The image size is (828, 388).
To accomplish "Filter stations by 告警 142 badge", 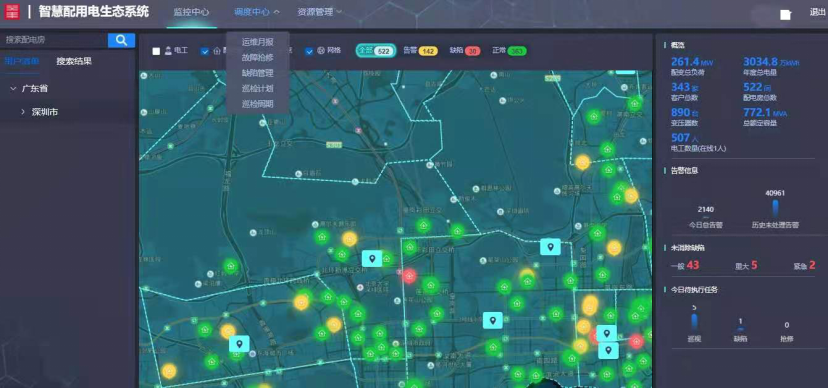I will coord(420,51).
